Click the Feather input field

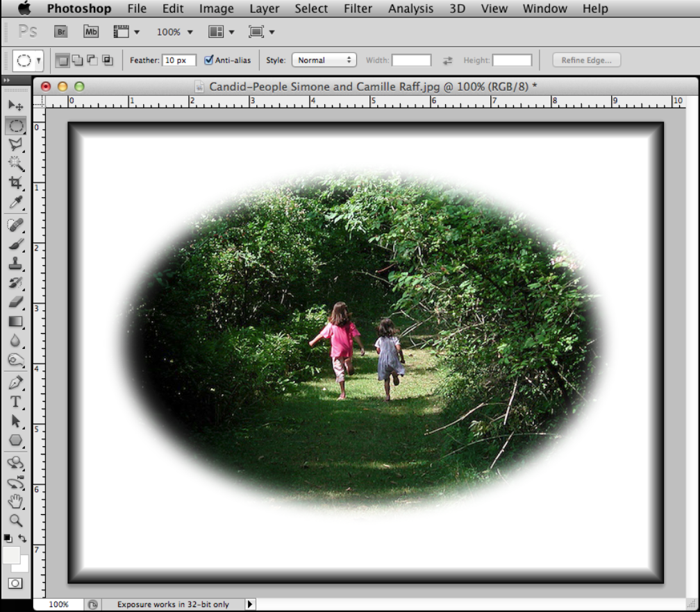(179, 60)
